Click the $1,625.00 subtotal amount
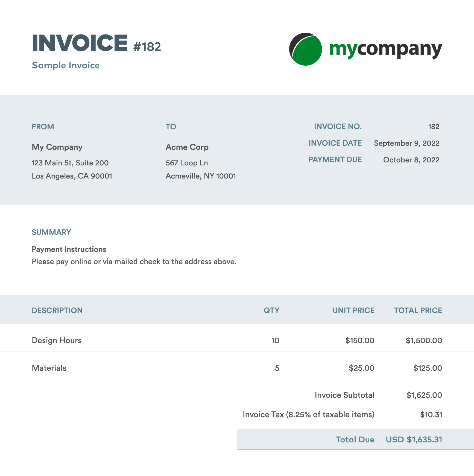 click(x=424, y=395)
